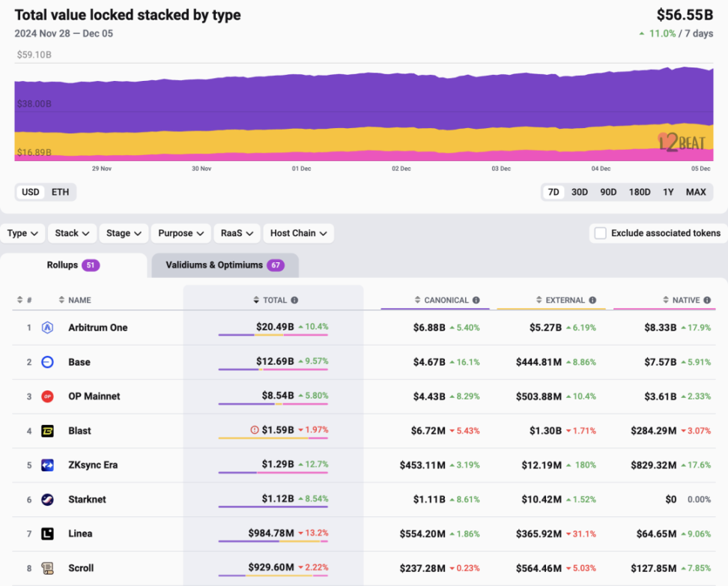Image resolution: width=728 pixels, height=586 pixels.
Task: Select the 30D time range
Action: pos(579,192)
